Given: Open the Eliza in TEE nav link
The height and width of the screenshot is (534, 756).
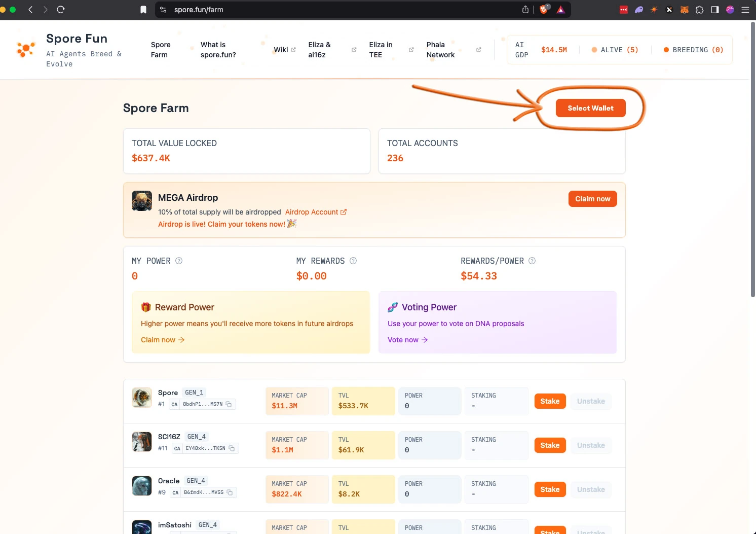Looking at the screenshot, I should pos(391,50).
